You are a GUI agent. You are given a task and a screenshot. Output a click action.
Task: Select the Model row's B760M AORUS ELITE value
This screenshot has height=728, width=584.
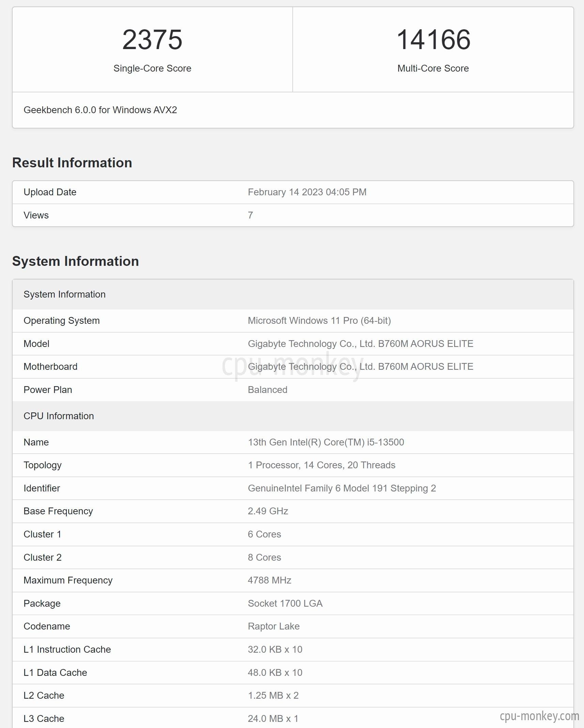point(360,344)
